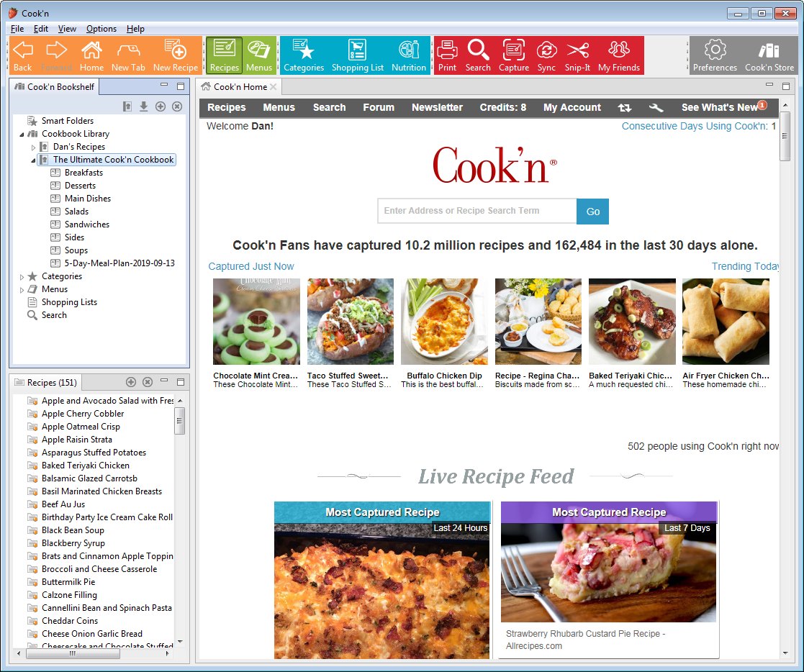Viewport: 804px width, 672px height.
Task: Click the red Search magnifier toolbar button
Action: (x=478, y=56)
